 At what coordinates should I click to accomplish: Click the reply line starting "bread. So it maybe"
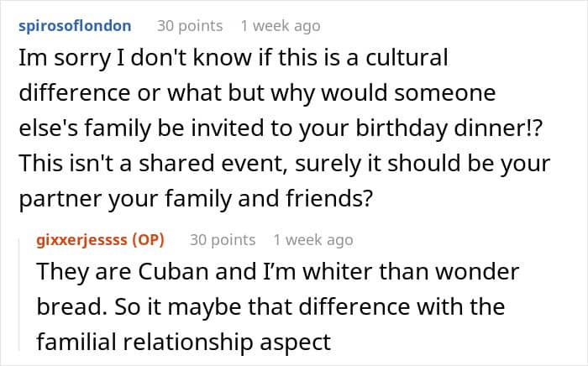click(270, 306)
